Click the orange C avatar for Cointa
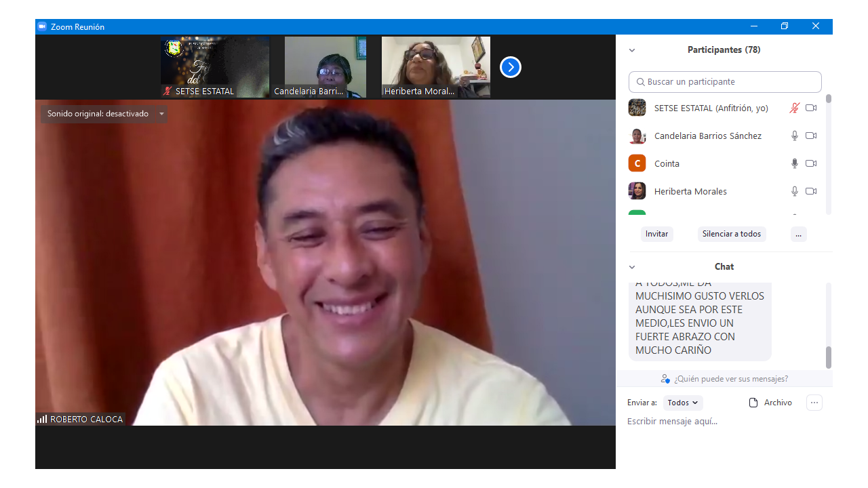This screenshot has width=868, height=488. (x=637, y=163)
